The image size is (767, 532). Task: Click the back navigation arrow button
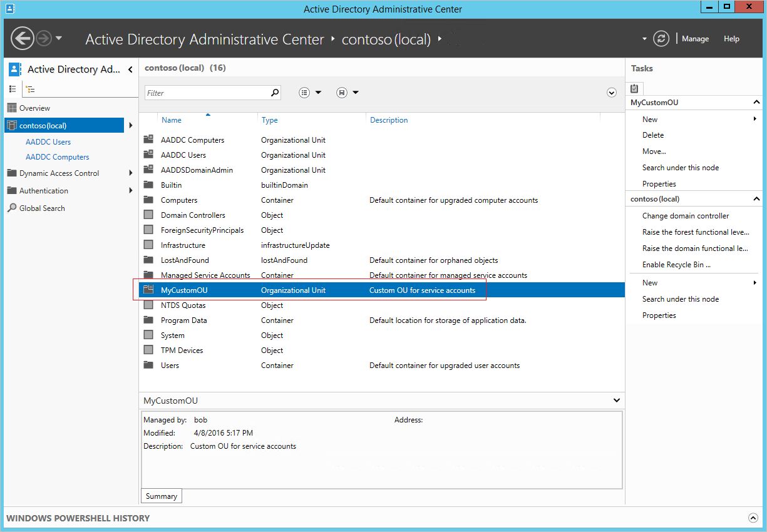(x=22, y=39)
